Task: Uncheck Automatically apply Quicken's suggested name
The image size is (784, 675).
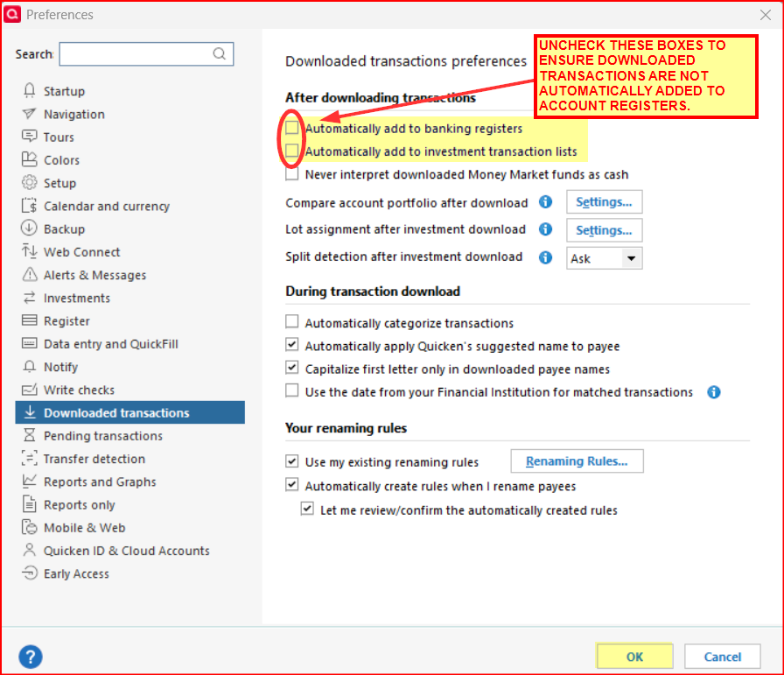Action: click(x=292, y=345)
